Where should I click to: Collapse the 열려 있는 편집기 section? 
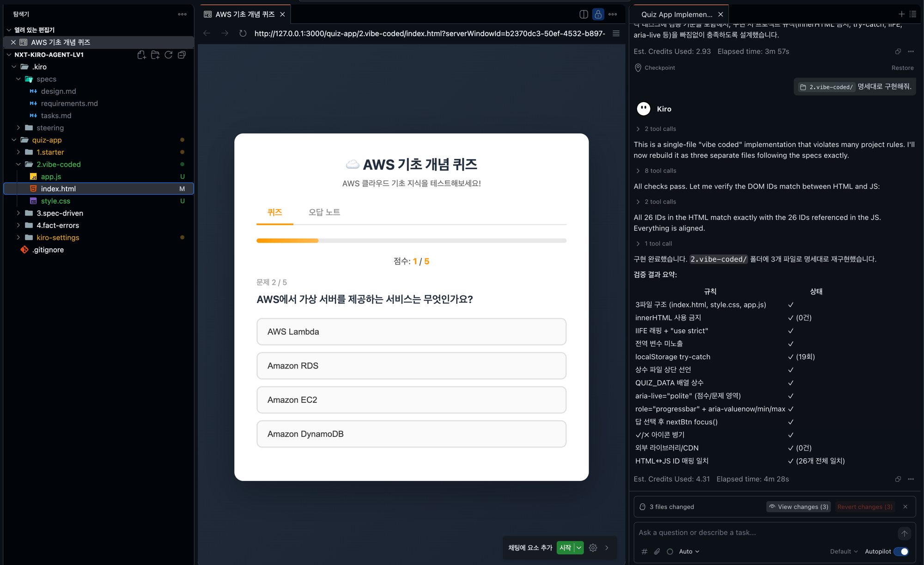[34, 30]
